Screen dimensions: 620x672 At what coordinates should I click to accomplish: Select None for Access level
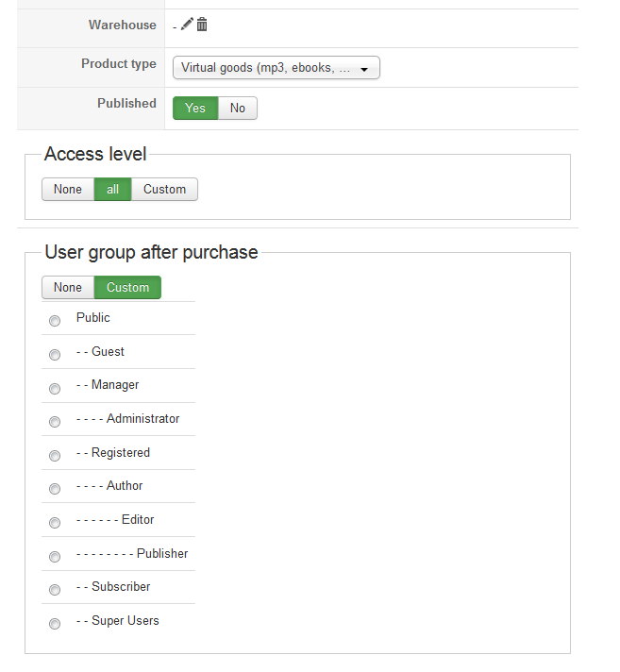point(68,190)
